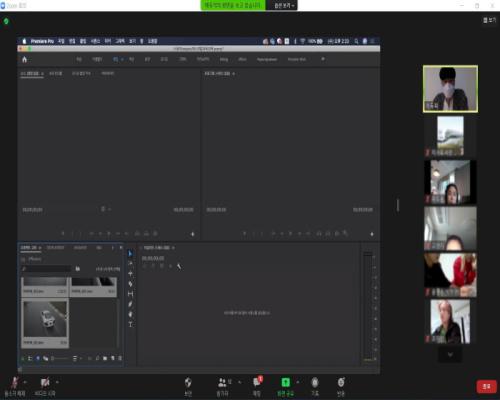Image resolution: width=500 pixels, height=400 pixels.
Task: Select the Slip tool
Action: tap(130, 294)
